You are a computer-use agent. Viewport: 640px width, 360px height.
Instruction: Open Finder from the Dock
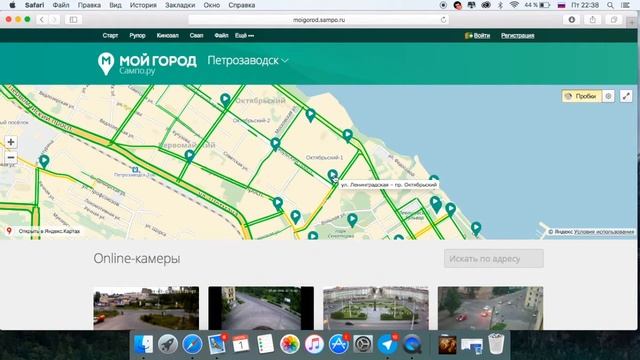click(144, 344)
